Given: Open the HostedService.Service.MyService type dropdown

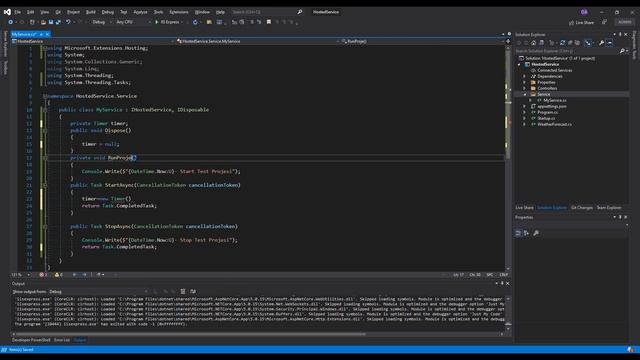Looking at the screenshot, I should pos(258,41).
